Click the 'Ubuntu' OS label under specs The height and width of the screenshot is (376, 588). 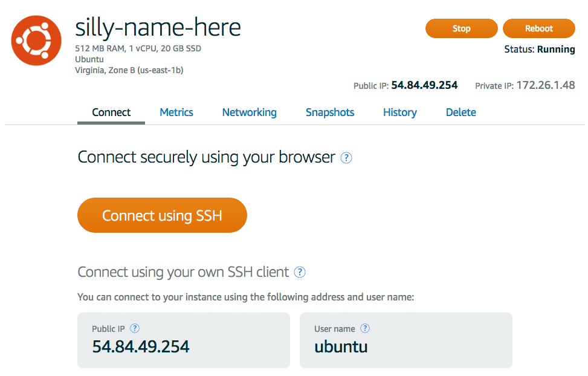89,59
